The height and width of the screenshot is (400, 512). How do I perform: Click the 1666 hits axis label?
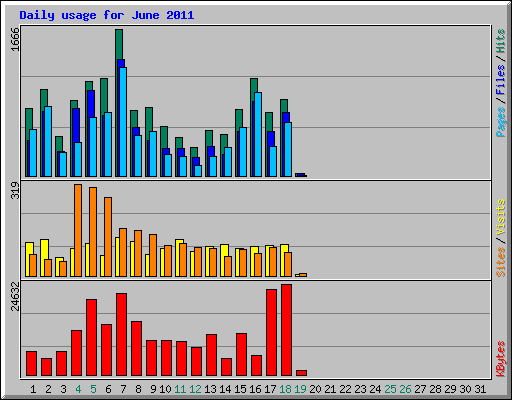[15, 39]
